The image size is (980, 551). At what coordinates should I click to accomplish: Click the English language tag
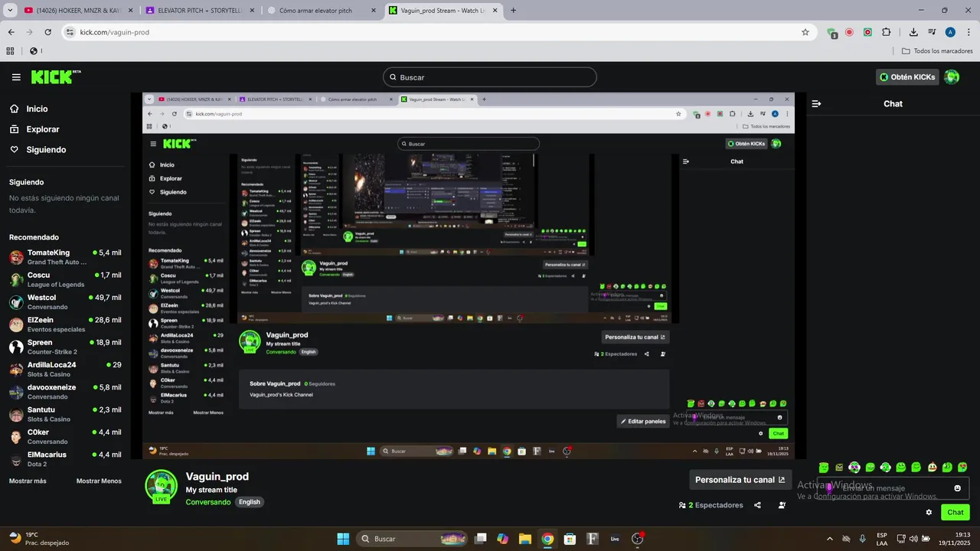[250, 502]
